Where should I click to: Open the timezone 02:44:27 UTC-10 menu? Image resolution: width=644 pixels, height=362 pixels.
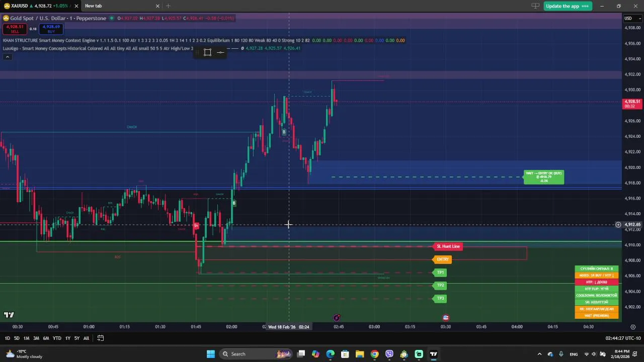(x=623, y=338)
